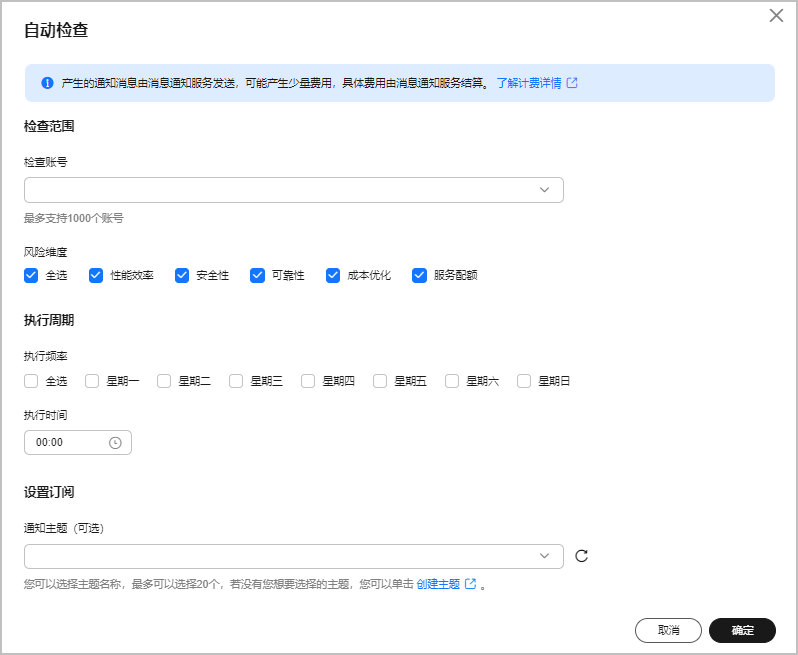Uncheck the 成本优化 checkbox
798x655 pixels.
333,275
